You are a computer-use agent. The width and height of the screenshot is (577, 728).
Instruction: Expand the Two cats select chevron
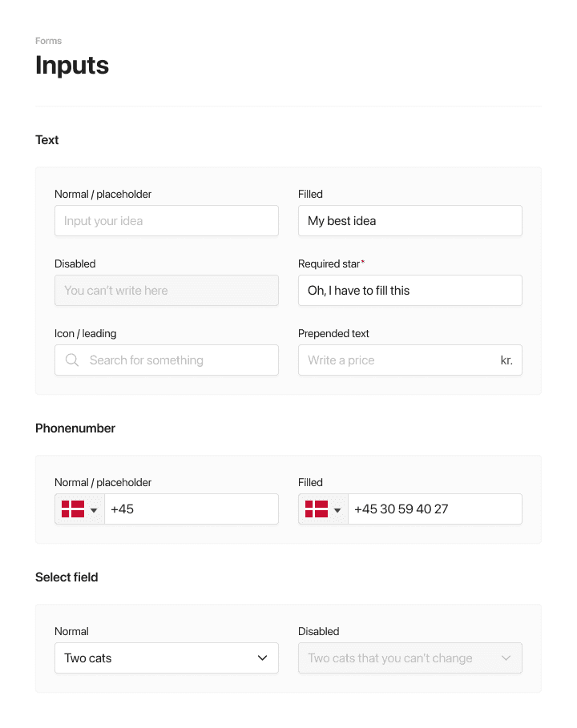coord(263,658)
